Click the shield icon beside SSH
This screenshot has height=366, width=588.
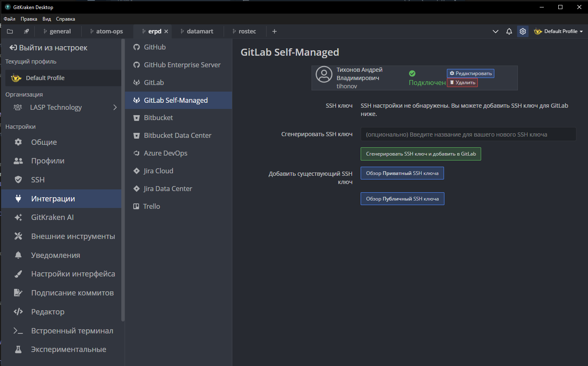coord(18,179)
